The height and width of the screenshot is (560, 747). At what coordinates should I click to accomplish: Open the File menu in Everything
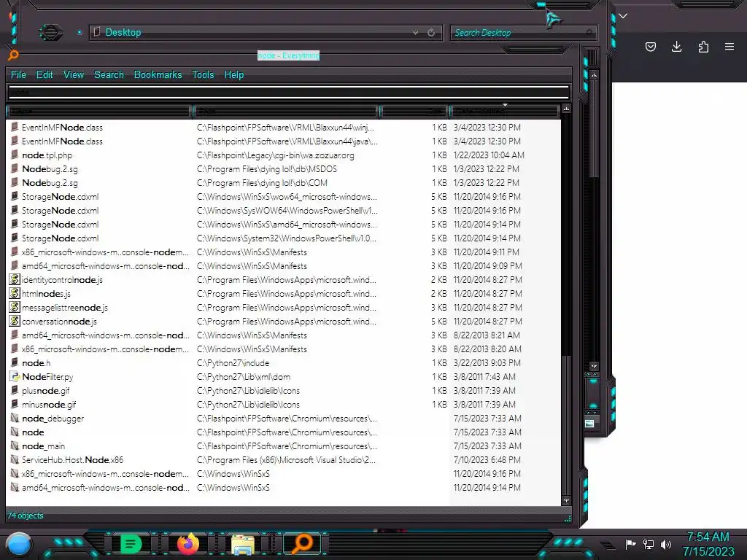pos(18,75)
